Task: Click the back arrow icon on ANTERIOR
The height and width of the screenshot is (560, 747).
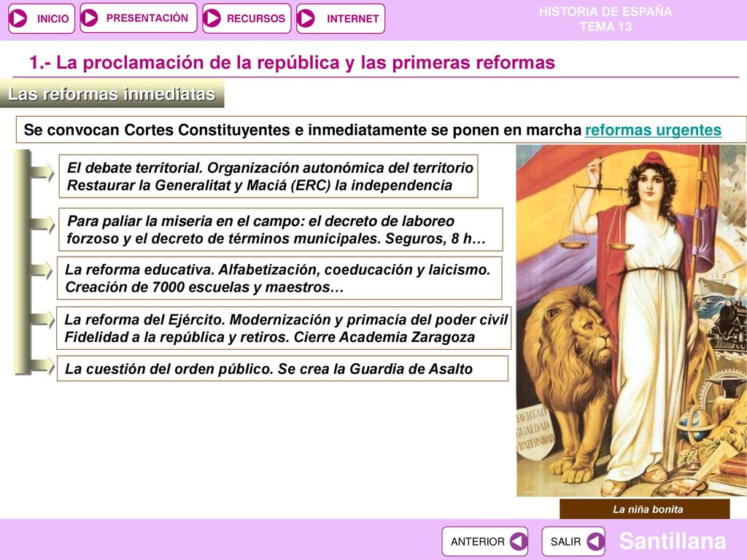Action: pos(519,542)
